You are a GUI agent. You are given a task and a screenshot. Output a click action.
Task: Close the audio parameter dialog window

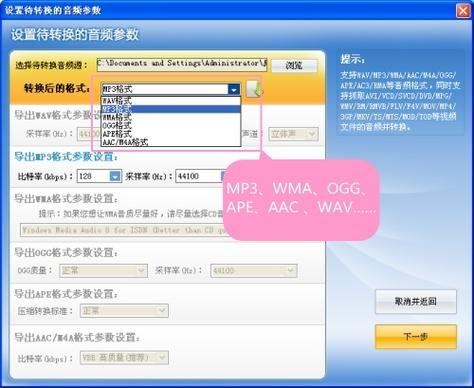tap(463, 11)
